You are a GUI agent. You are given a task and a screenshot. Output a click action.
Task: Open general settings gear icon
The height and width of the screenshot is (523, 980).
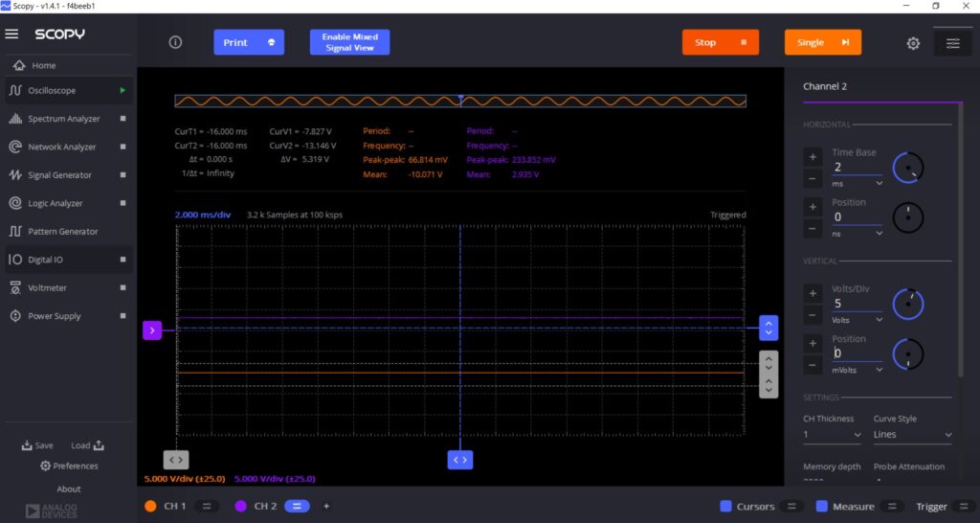click(x=913, y=43)
